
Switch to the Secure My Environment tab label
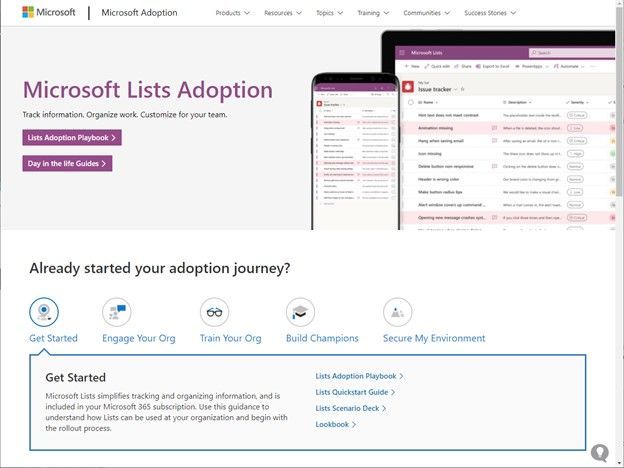434,338
